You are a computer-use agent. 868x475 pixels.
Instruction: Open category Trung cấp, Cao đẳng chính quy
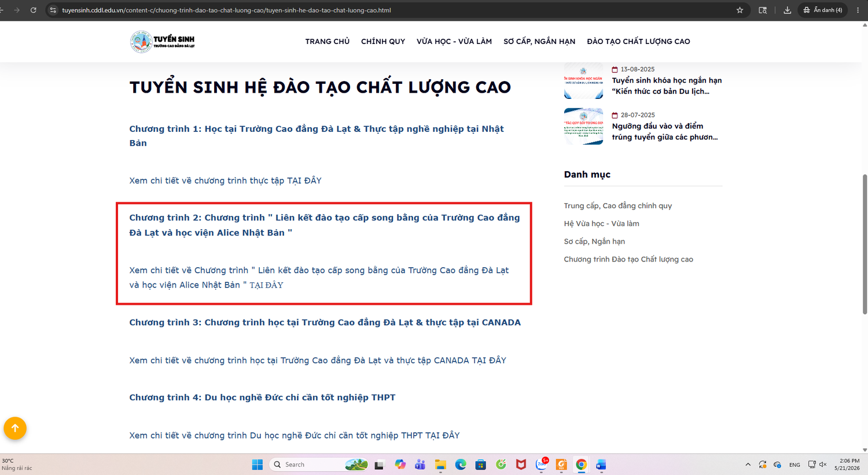coord(618,206)
